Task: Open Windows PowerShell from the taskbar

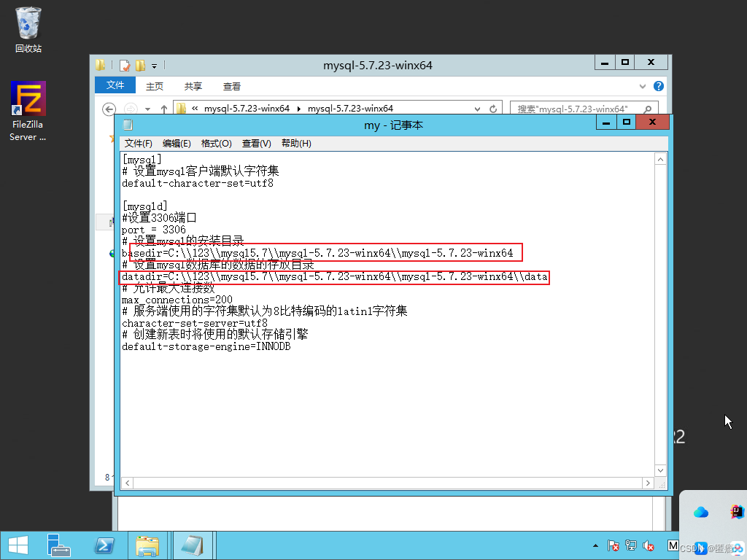Action: pyautogui.click(x=104, y=545)
